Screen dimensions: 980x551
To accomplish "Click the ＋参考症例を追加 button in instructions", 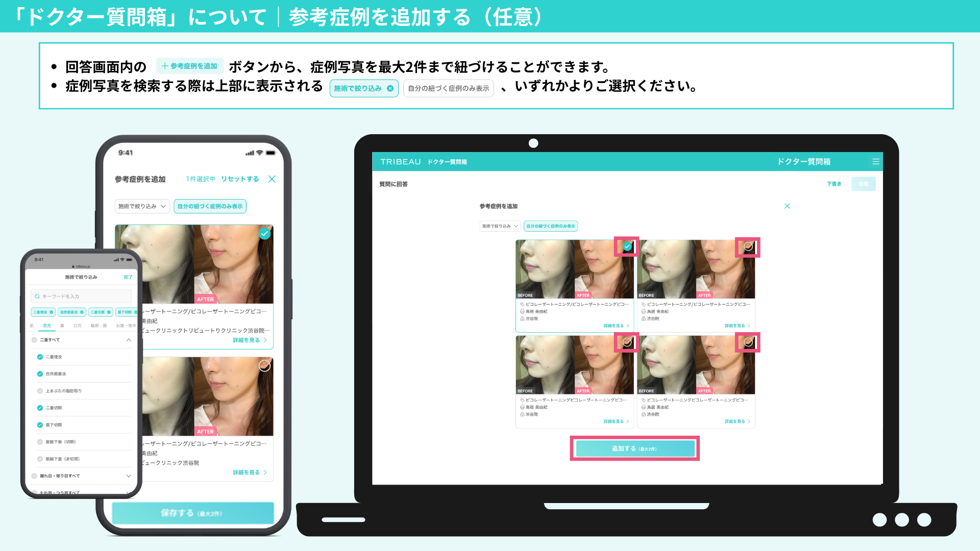I will coord(190,66).
